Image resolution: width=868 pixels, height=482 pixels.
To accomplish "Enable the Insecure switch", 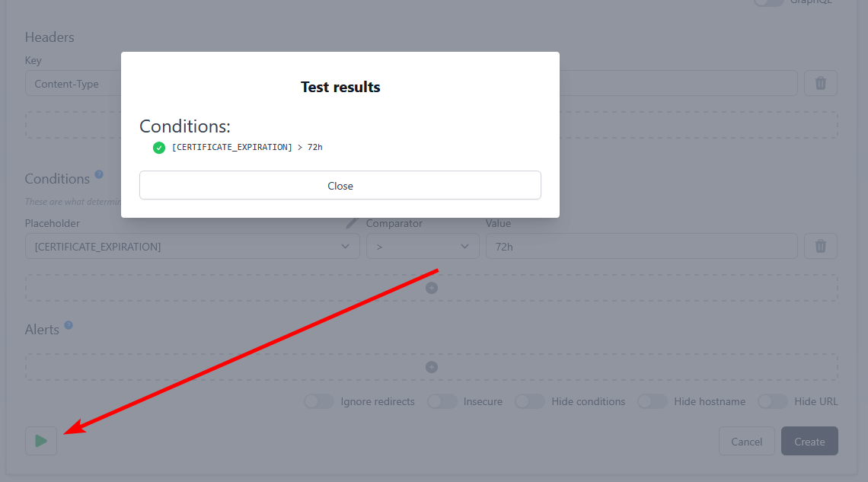I will [442, 401].
